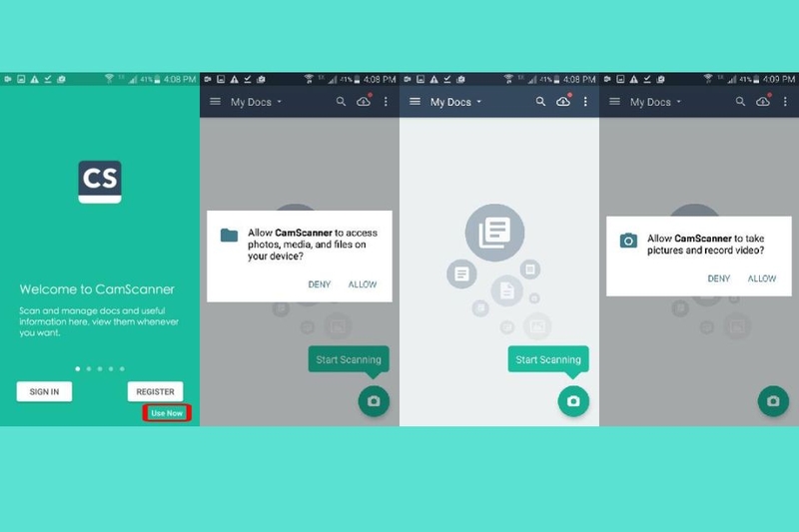Tap search icon in third screen
Screen dimensions: 799x532
[x=540, y=102]
